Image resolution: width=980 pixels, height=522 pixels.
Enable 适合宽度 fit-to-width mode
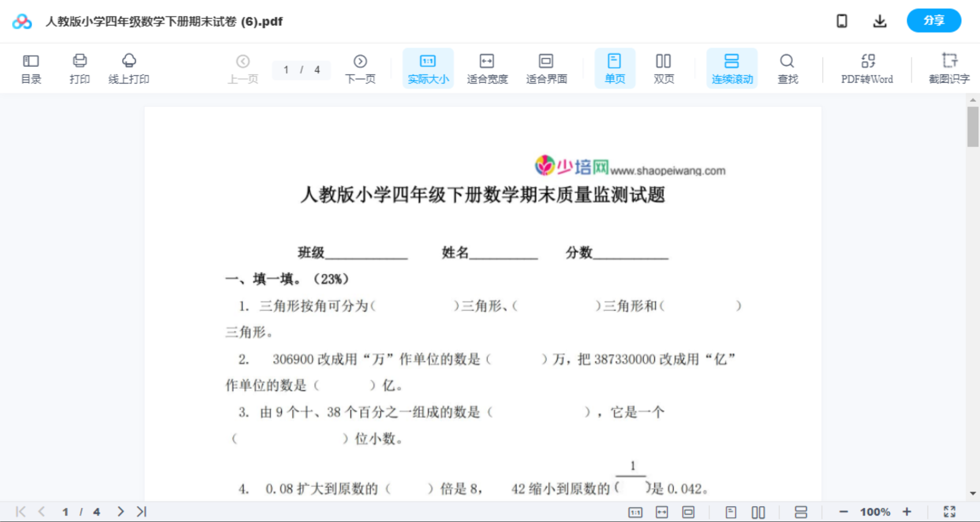tap(487, 68)
